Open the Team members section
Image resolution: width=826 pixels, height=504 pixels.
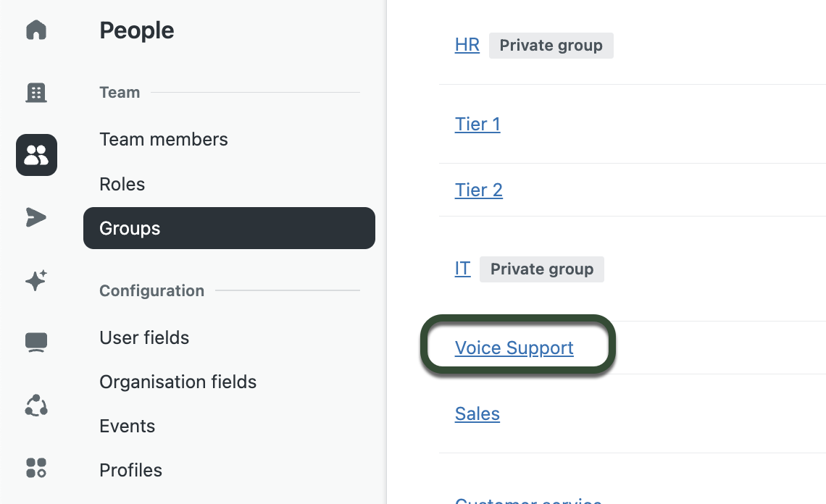coord(163,139)
